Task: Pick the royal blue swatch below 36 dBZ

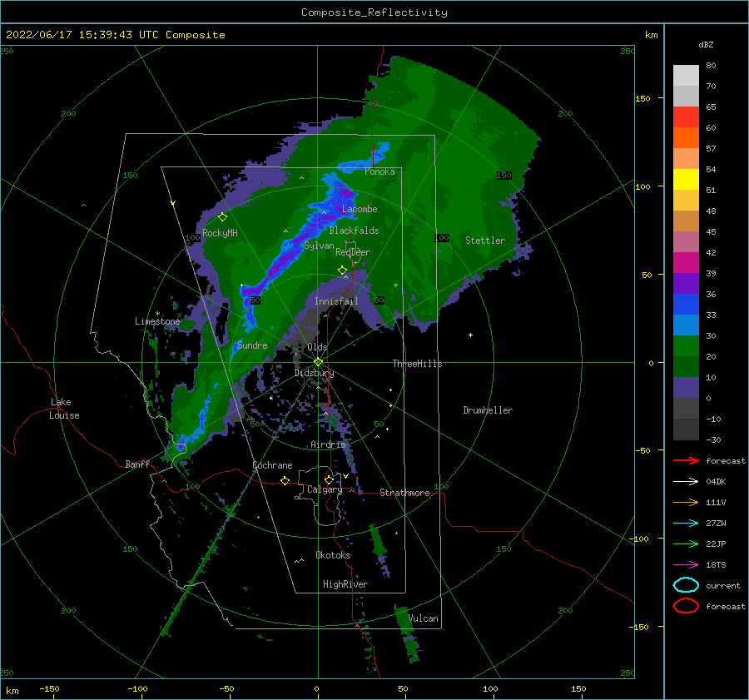Action: coord(686,304)
